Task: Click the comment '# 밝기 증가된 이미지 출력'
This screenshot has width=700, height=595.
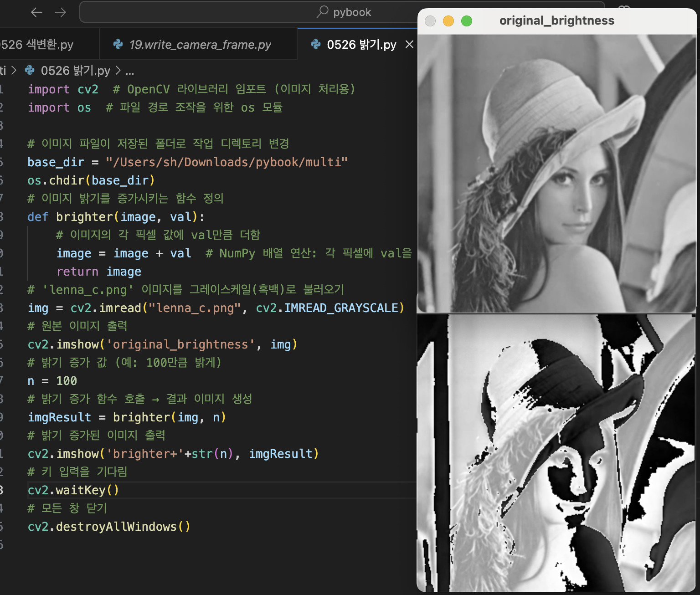Action: coord(97,436)
